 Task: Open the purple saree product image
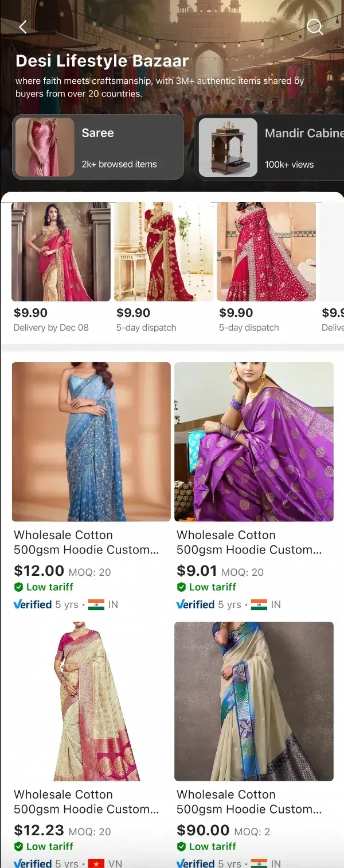254,441
